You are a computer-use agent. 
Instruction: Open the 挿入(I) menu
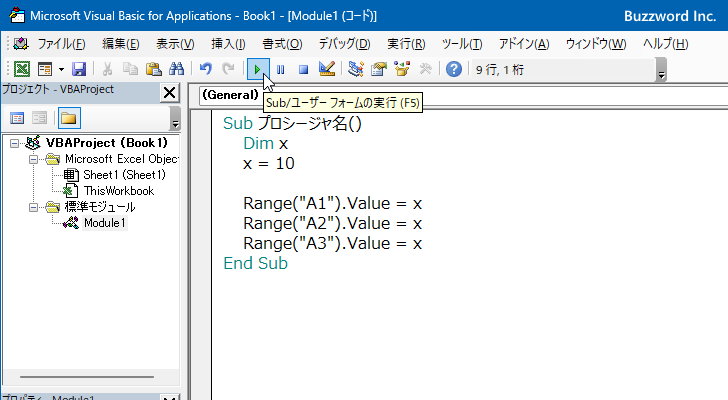coord(228,44)
